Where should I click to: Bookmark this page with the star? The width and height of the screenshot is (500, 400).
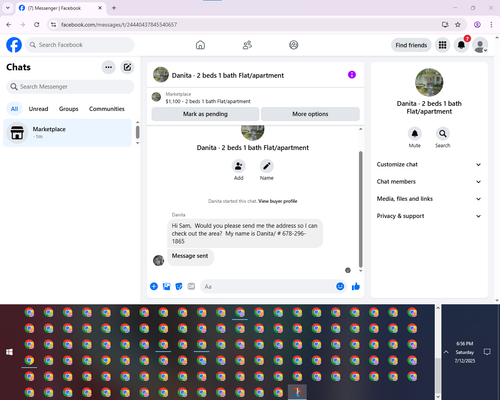click(x=458, y=24)
